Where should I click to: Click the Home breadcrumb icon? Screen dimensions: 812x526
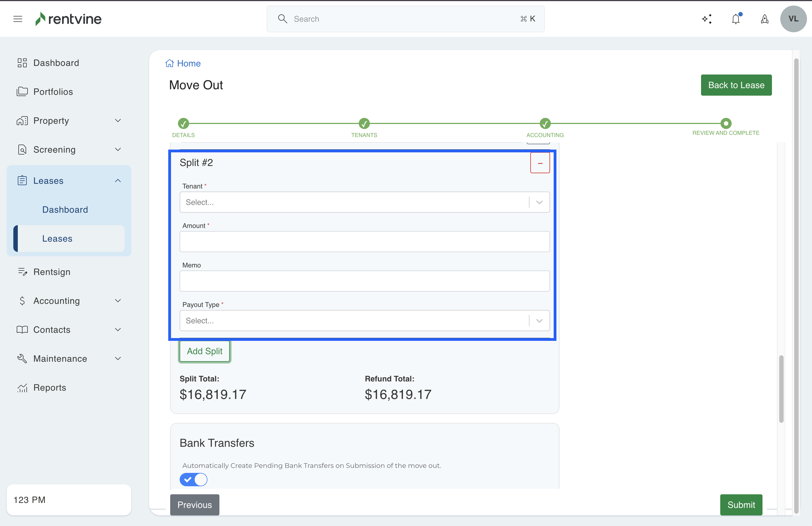tap(170, 63)
